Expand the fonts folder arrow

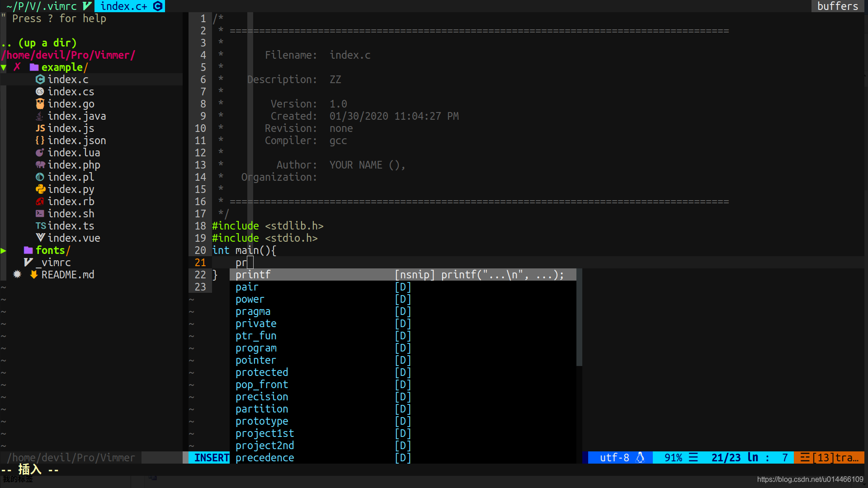point(4,251)
